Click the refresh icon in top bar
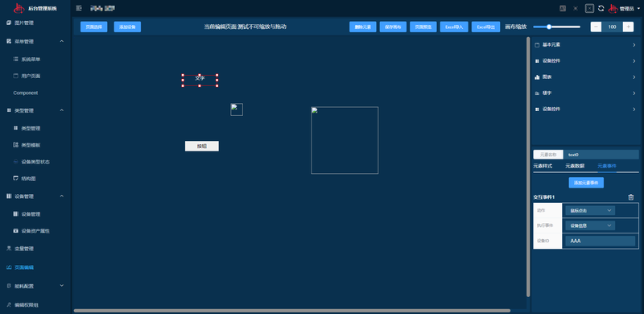The height and width of the screenshot is (314, 644). click(601, 8)
